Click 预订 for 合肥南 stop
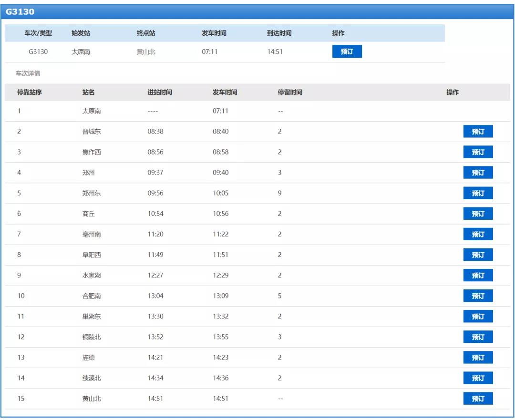This screenshot has height=420, width=515. click(478, 296)
